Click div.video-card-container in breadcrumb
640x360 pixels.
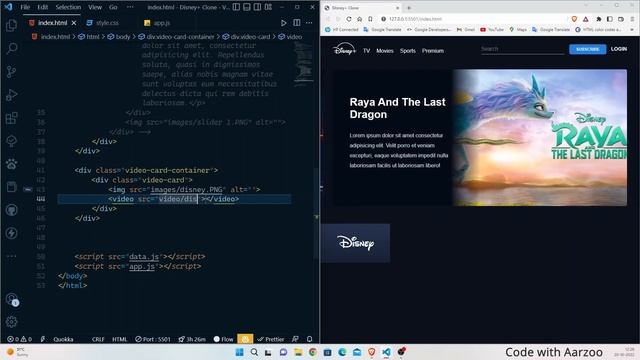coord(180,37)
